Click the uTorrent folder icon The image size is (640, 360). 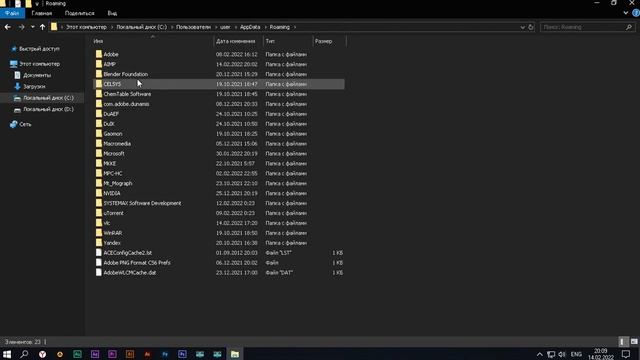pos(99,213)
